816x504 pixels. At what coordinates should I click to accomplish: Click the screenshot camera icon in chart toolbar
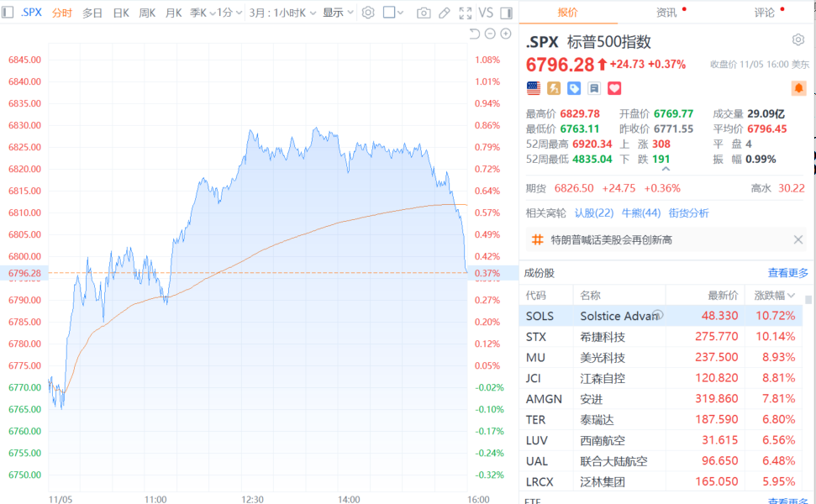(x=424, y=13)
